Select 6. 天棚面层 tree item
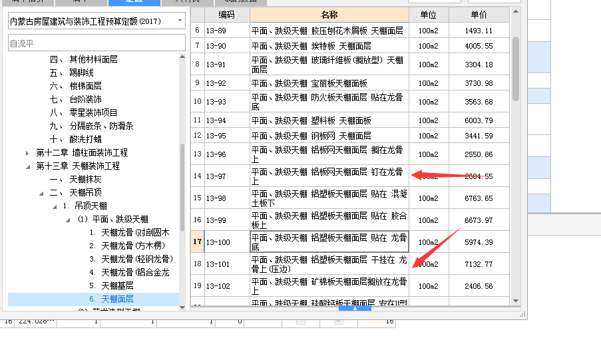Viewport: 601px width, 364px height. (x=111, y=299)
